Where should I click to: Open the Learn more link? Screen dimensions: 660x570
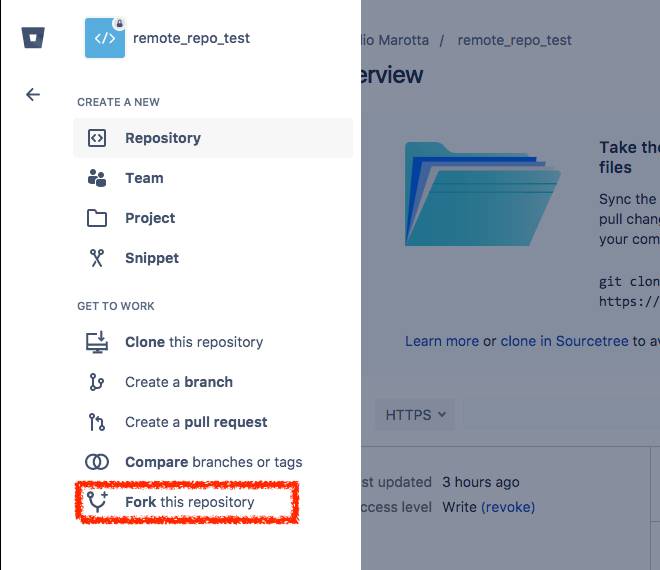point(442,341)
